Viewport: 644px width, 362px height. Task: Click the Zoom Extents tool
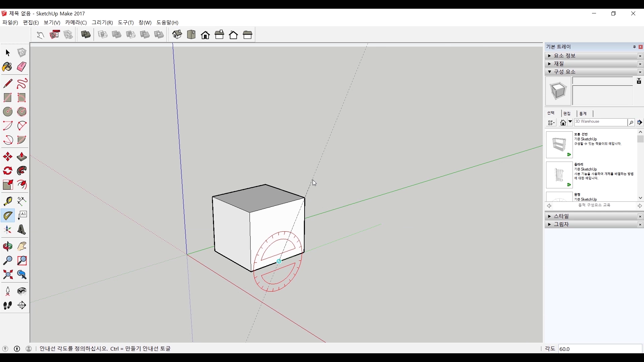[x=7, y=275]
